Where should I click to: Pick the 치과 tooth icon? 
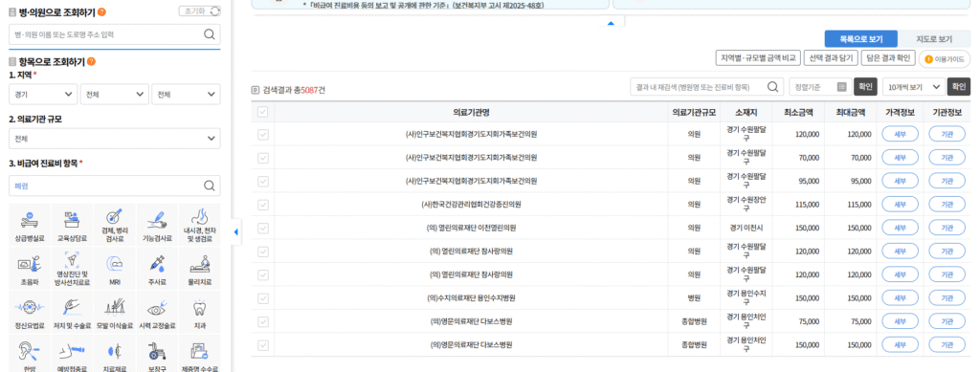pyautogui.click(x=199, y=312)
